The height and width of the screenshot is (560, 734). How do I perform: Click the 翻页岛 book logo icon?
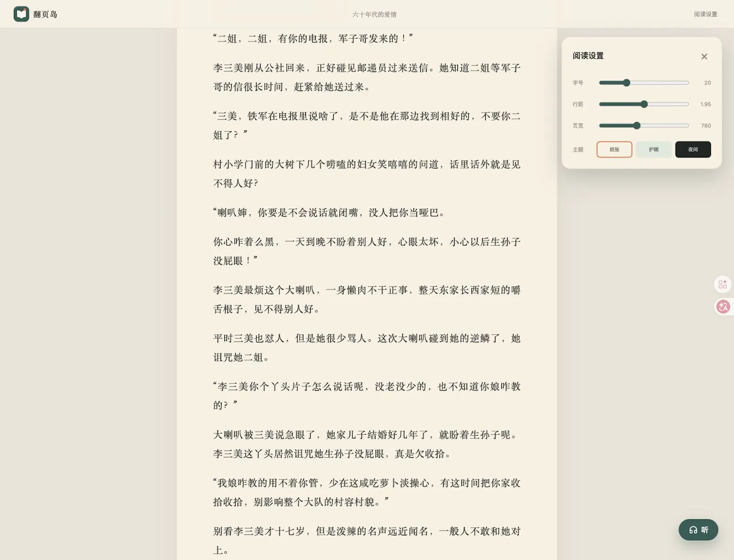21,14
